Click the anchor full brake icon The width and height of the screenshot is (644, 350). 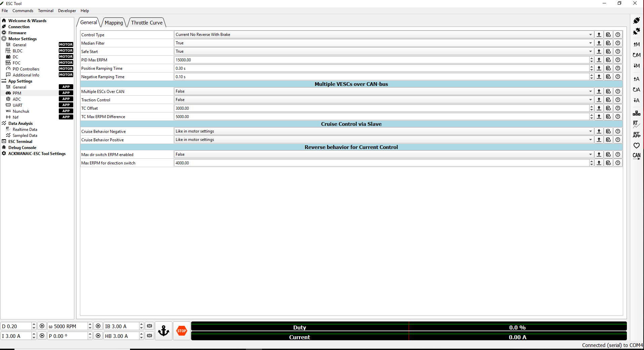164,331
